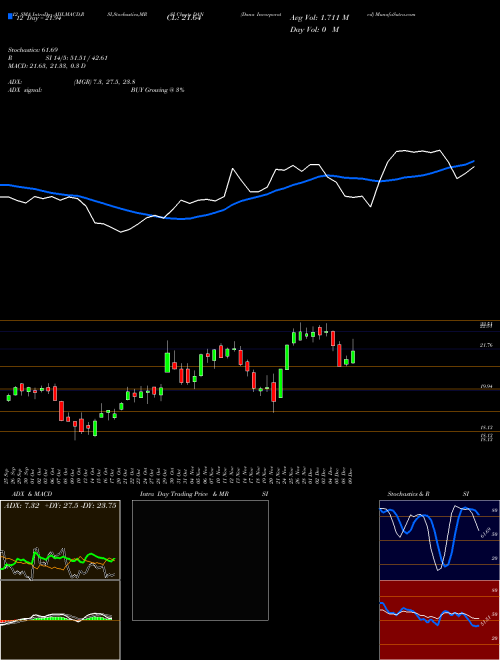500x660 pixels.
Task: Click the 'Intra Day Trading Price & MR' title
Action: coord(184,494)
